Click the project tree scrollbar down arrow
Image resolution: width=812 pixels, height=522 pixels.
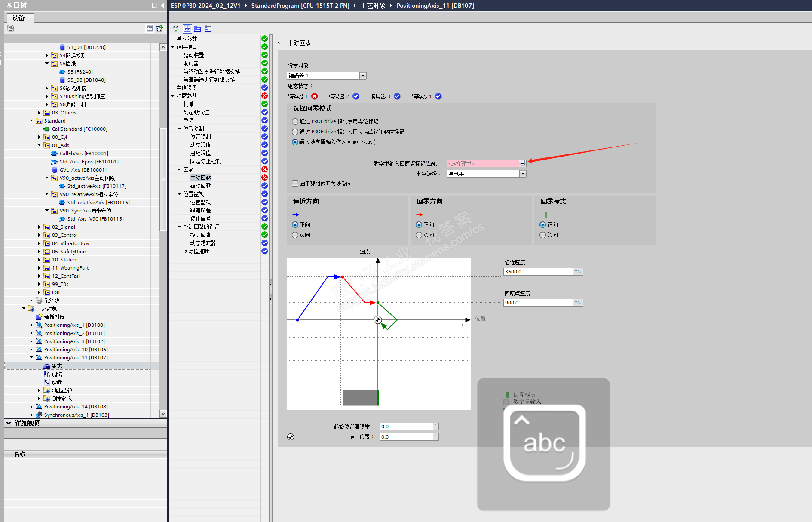tap(163, 414)
